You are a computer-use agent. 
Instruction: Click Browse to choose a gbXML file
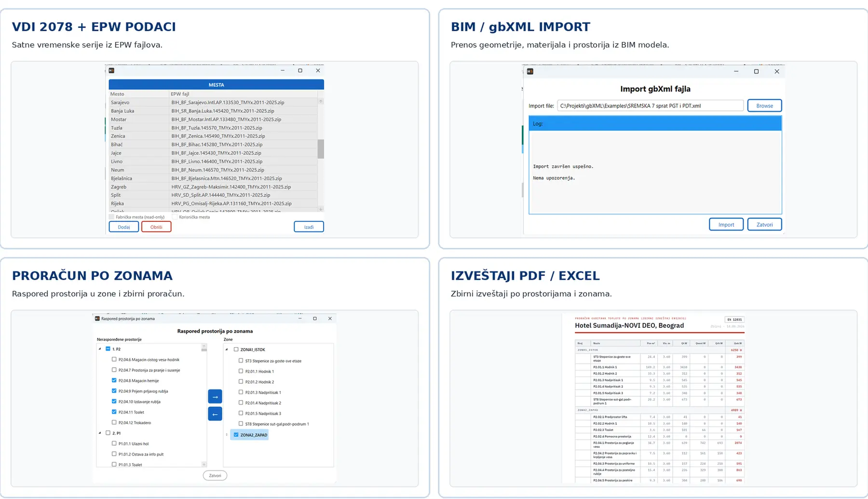tap(764, 106)
